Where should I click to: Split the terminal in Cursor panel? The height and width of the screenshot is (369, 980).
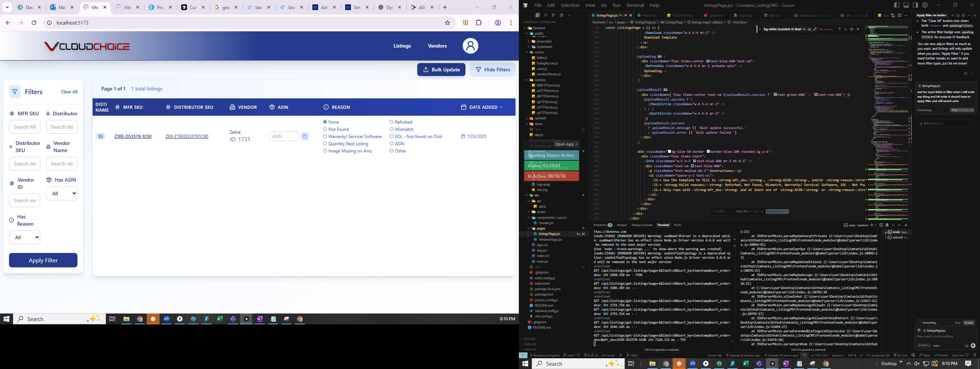(881, 225)
